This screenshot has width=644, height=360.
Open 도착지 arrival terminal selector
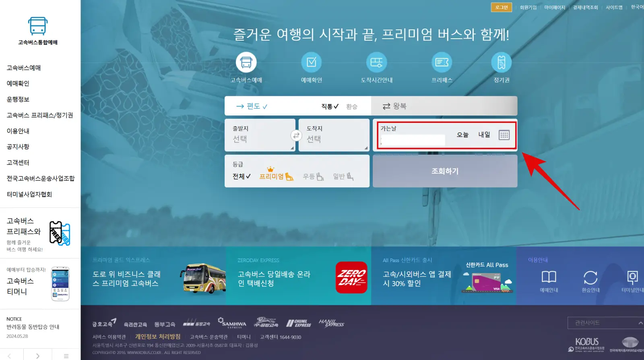pyautogui.click(x=334, y=135)
